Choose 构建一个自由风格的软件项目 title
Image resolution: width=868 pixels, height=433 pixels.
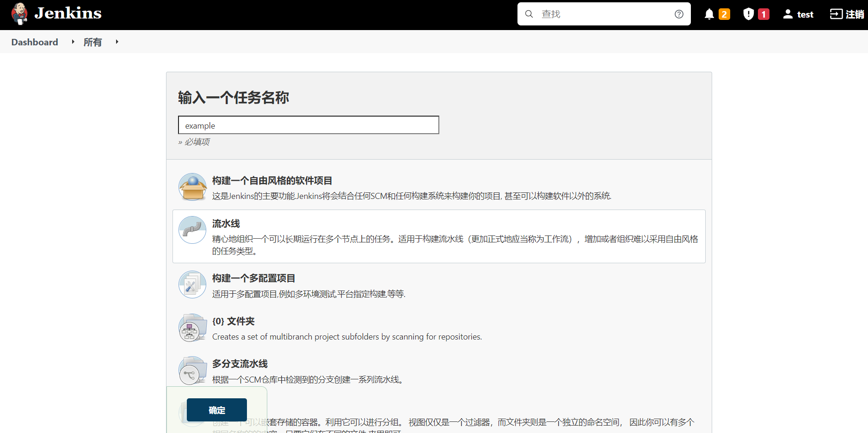[x=272, y=180]
